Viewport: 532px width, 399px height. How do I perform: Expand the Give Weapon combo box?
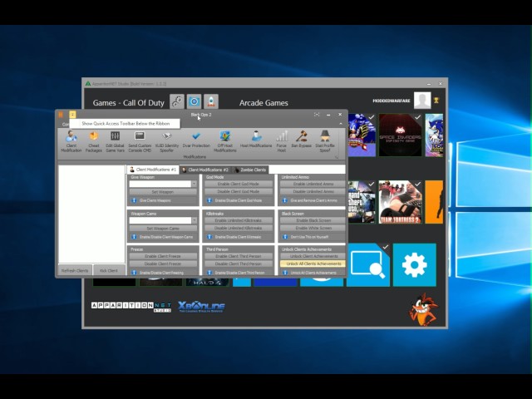(194, 184)
